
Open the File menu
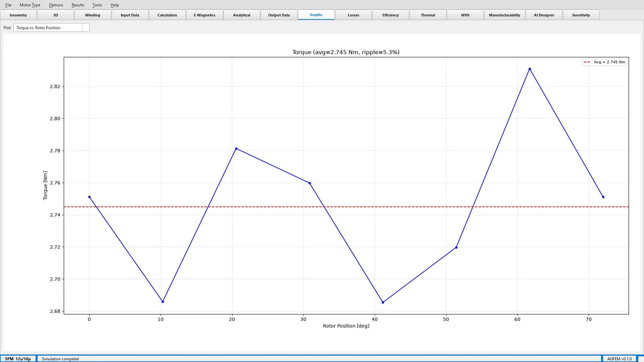coord(8,5)
